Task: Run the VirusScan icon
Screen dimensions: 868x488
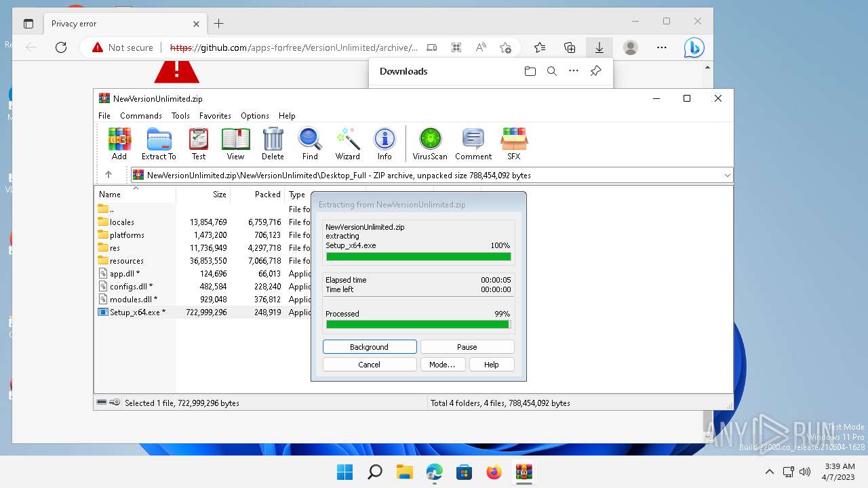Action: [430, 144]
